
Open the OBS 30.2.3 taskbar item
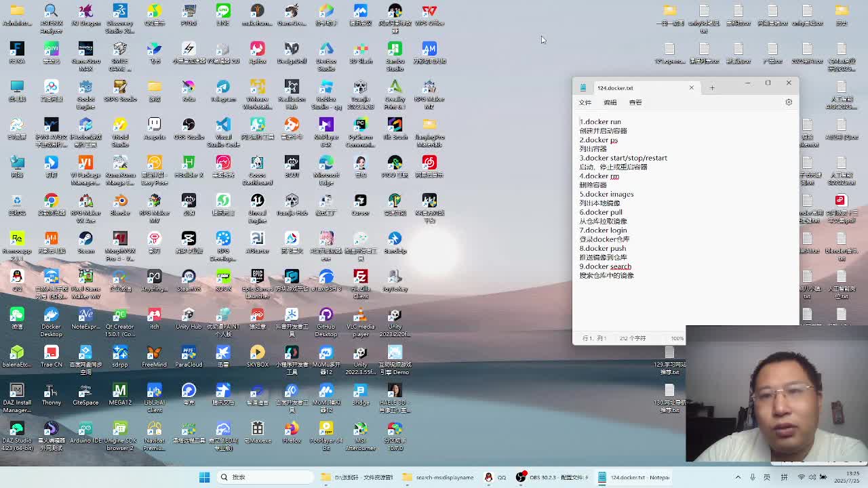[553, 477]
